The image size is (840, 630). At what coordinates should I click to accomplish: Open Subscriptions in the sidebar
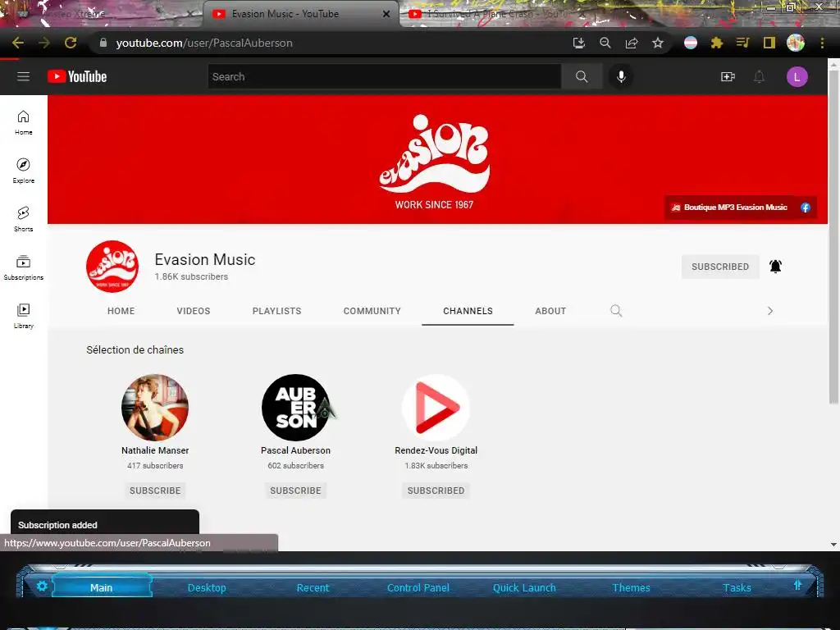[x=23, y=267]
